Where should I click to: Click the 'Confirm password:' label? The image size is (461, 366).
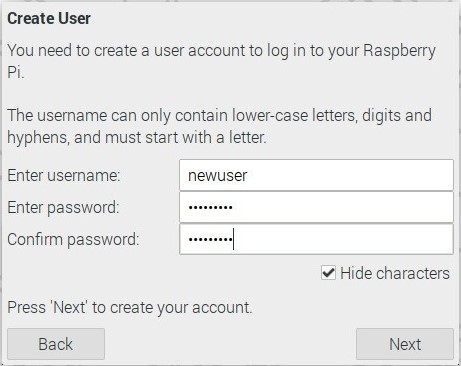[73, 239]
